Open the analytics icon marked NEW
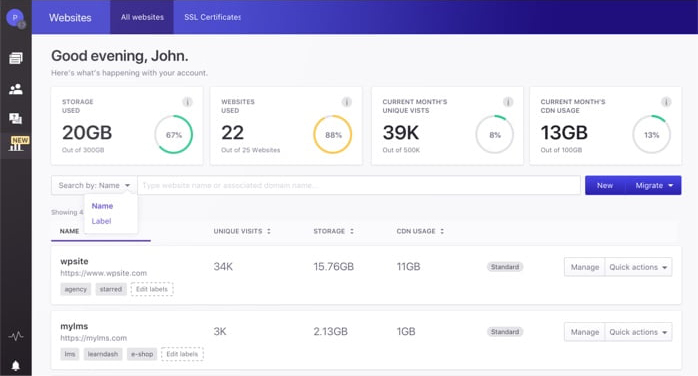The image size is (698, 376). [18, 144]
